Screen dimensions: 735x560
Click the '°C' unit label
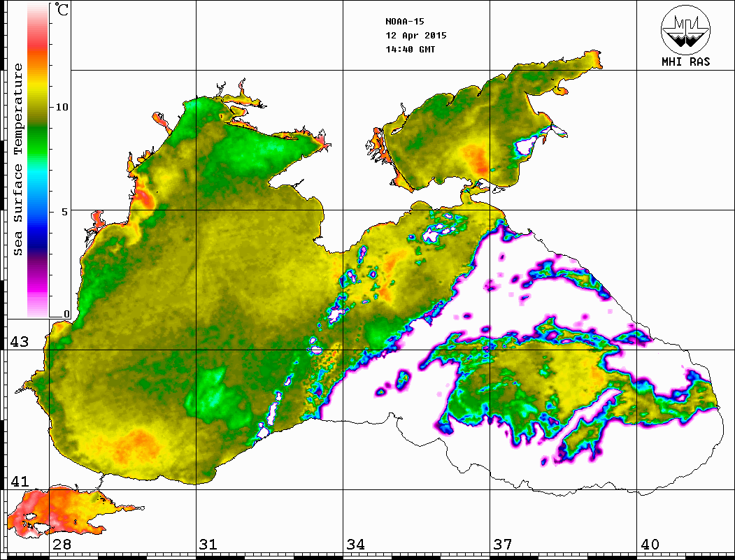click(x=62, y=9)
